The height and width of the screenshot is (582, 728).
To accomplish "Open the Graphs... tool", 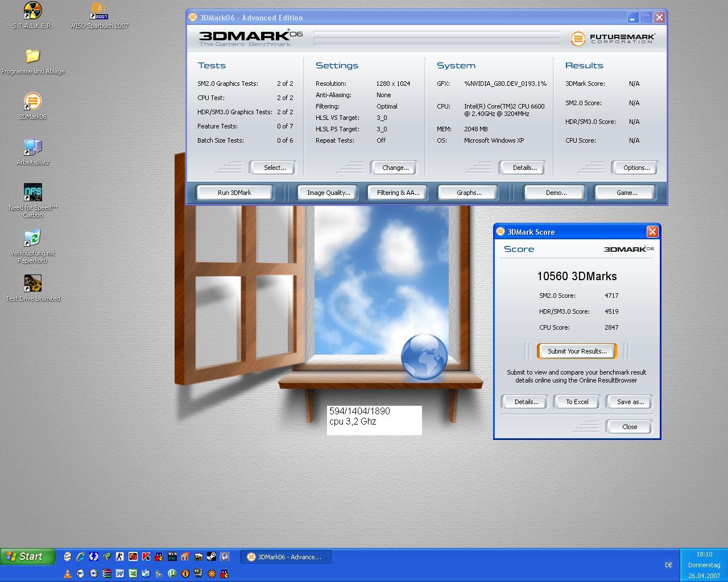I will click(x=469, y=193).
